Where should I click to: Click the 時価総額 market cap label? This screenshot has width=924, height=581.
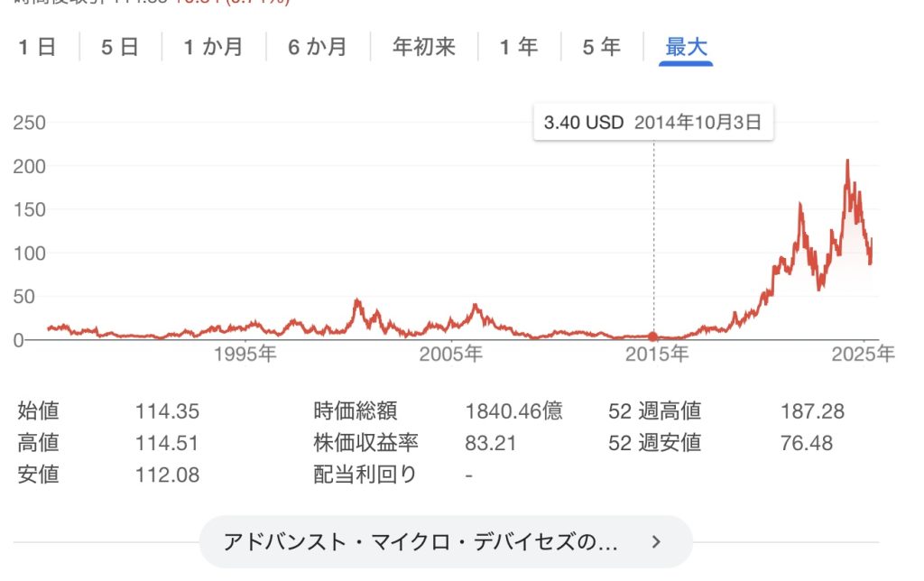pos(356,410)
